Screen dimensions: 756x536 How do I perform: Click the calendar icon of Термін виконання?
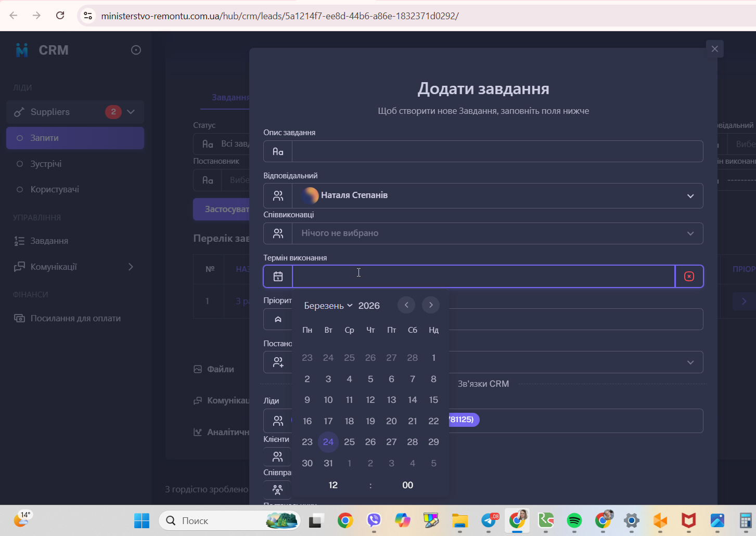[x=278, y=276]
